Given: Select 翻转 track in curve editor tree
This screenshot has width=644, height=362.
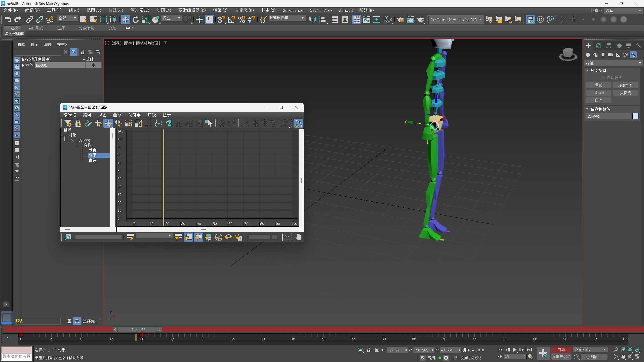Looking at the screenshot, I should point(93,160).
